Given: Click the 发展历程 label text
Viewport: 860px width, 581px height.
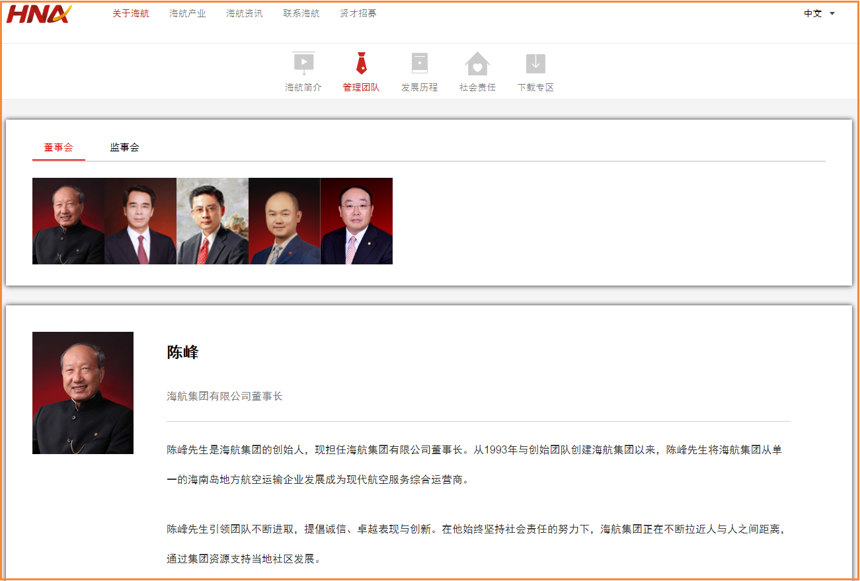Looking at the screenshot, I should pyautogui.click(x=420, y=87).
